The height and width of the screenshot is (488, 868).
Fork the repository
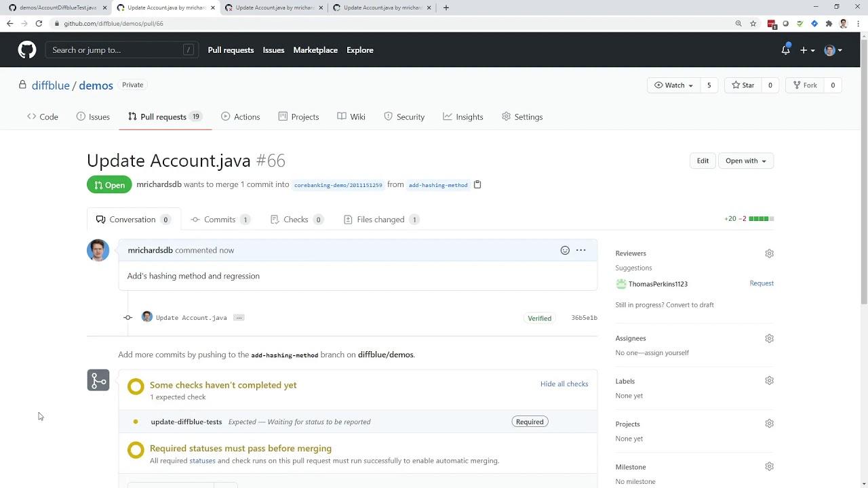[x=804, y=85]
